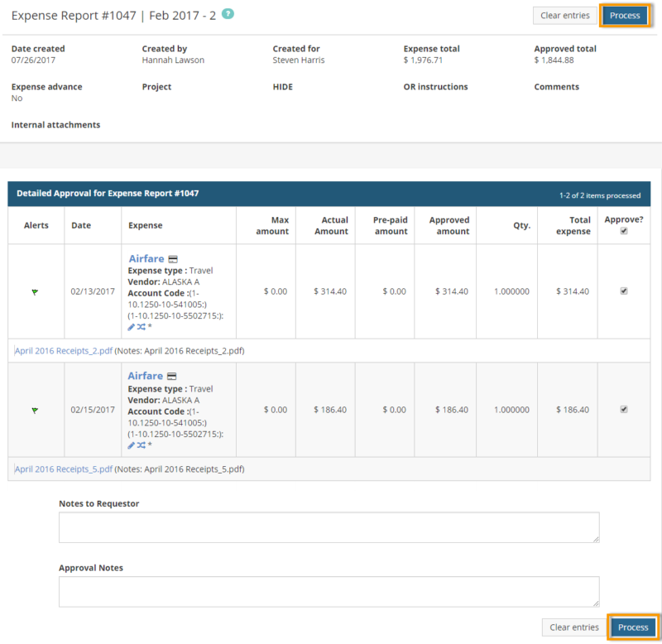662x644 pixels.
Task: Click the credit card icon next to first Airfare
Action: click(x=173, y=258)
